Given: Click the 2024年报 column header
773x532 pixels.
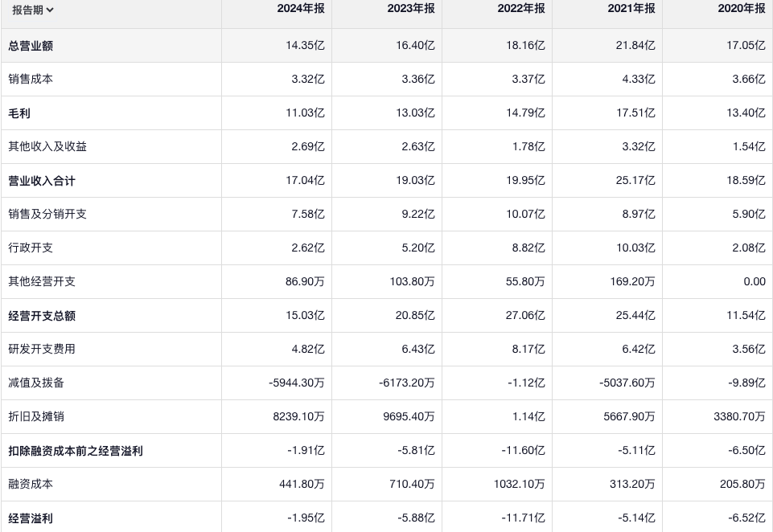Looking at the screenshot, I should coord(301,9).
